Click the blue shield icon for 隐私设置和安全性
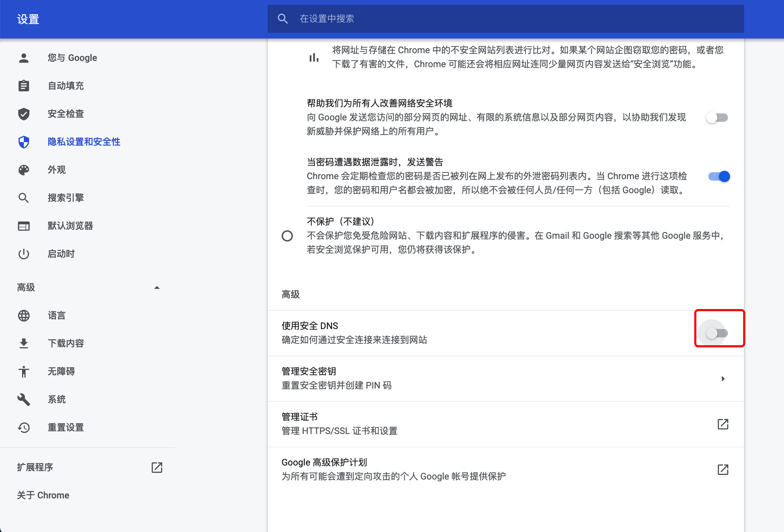The height and width of the screenshot is (532, 784). pos(24,142)
